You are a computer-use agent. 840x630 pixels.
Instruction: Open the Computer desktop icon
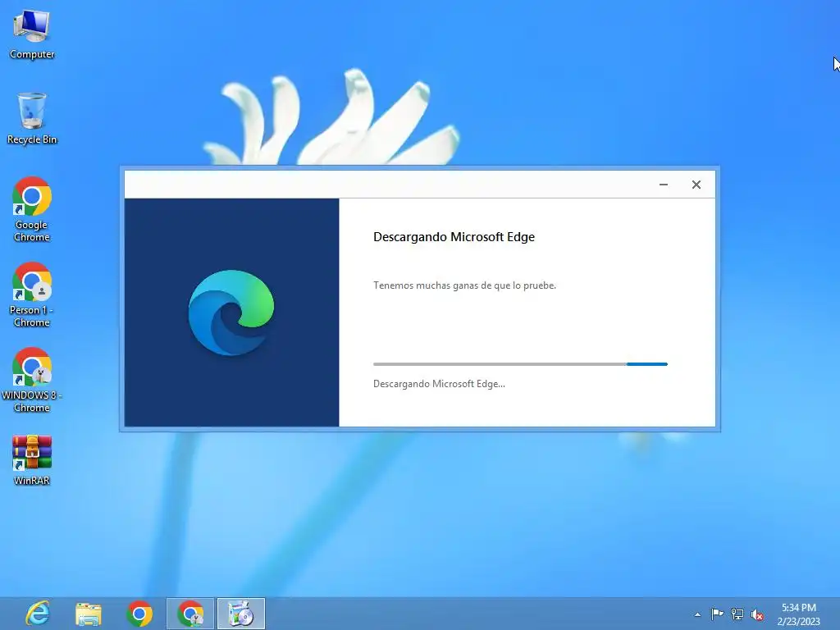click(x=32, y=34)
